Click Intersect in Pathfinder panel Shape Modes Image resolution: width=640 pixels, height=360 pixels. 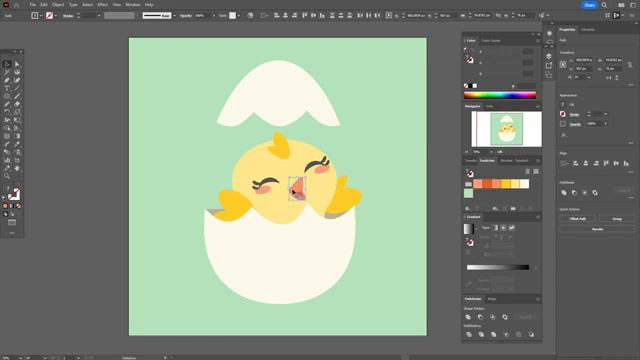point(493,317)
